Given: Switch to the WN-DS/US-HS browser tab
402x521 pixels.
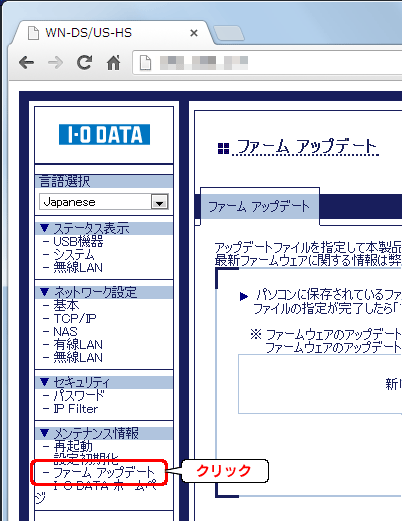Looking at the screenshot, I should click(x=89, y=33).
